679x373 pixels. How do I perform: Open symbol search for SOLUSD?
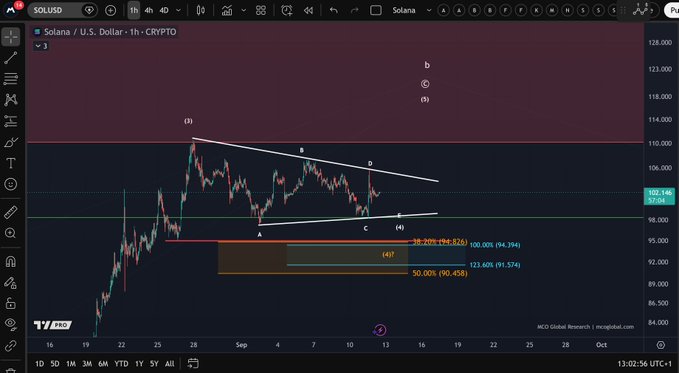[48, 10]
